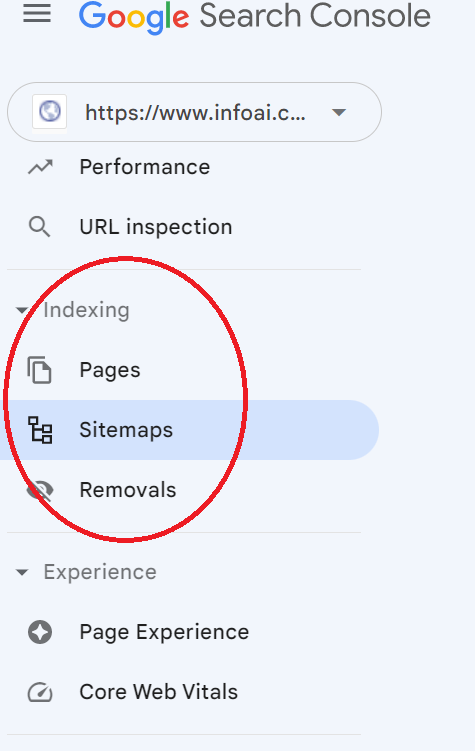Click the https://www.infoai.c... property field
Screen dimensions: 475x751
194,112
